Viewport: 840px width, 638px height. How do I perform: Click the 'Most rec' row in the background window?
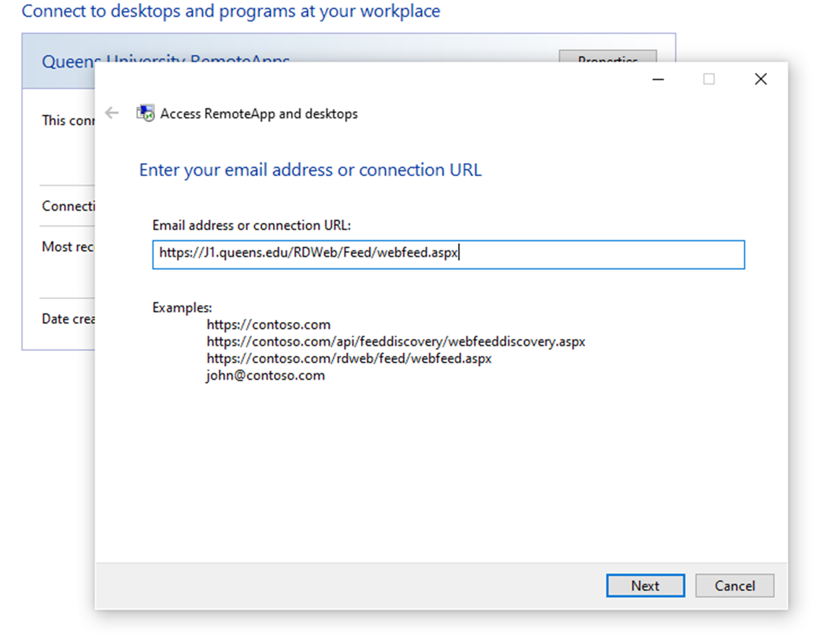coord(67,247)
